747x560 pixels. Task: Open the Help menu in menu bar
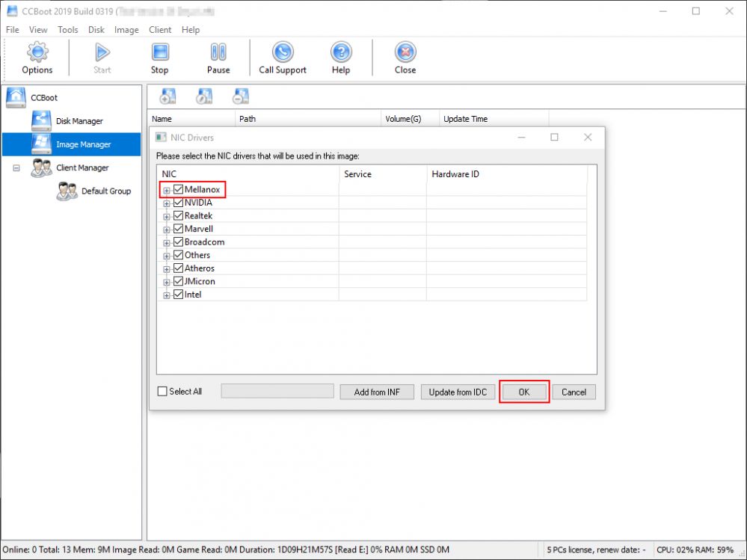coord(191,29)
